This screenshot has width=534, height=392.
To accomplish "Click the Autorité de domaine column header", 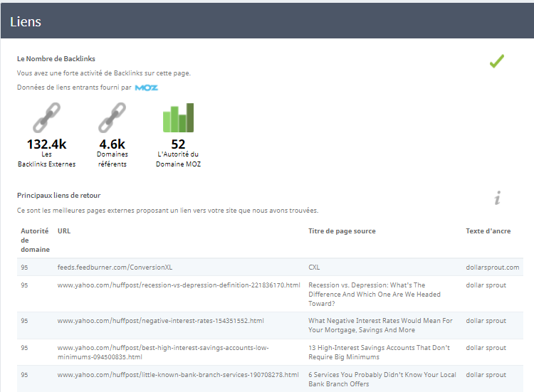I will (35, 240).
